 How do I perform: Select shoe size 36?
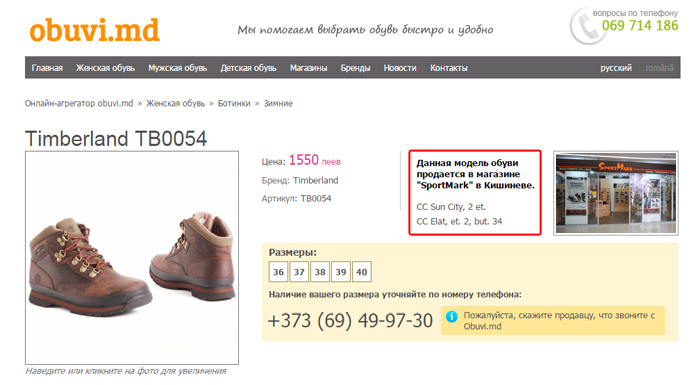tap(278, 272)
